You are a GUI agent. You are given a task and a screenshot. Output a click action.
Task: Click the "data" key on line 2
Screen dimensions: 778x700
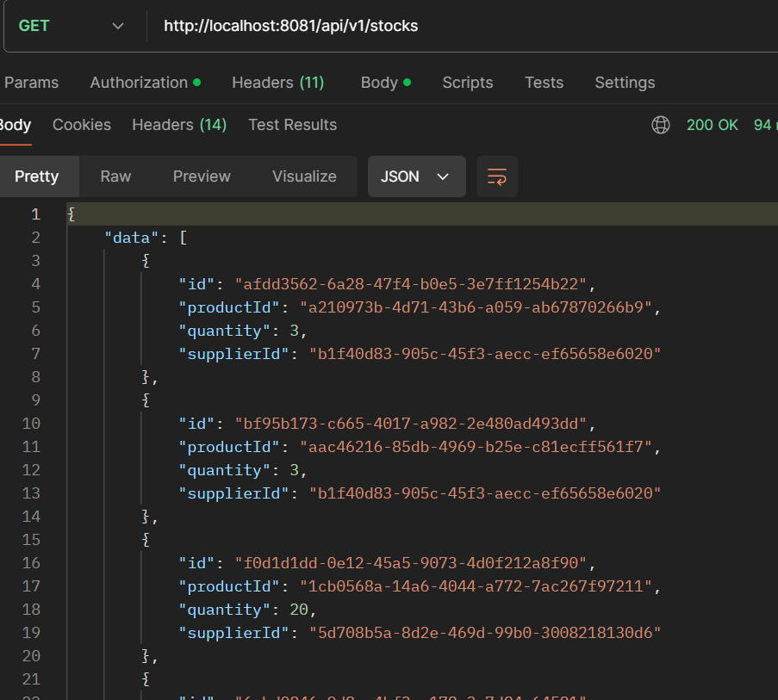(x=132, y=238)
